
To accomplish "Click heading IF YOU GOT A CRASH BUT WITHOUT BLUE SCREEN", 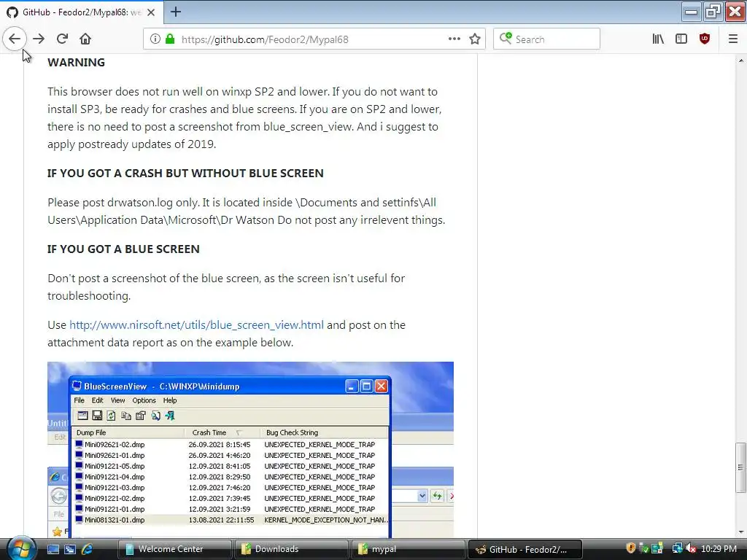I will pos(185,174).
